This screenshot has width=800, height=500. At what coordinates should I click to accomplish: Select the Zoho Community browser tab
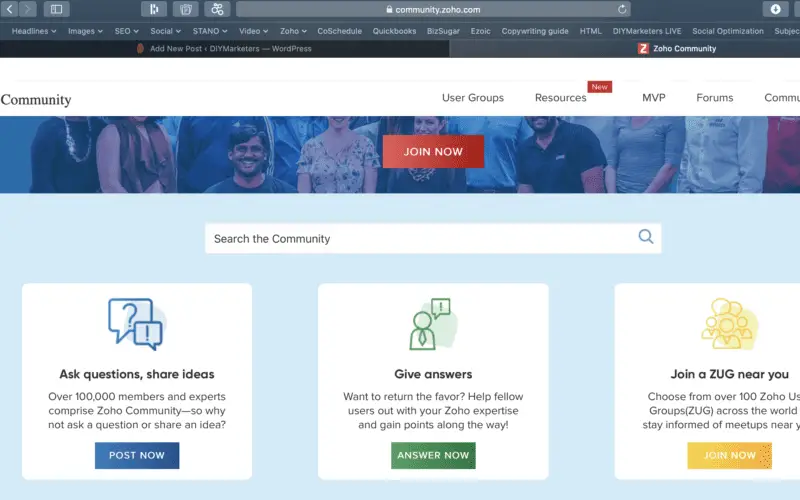click(625, 48)
